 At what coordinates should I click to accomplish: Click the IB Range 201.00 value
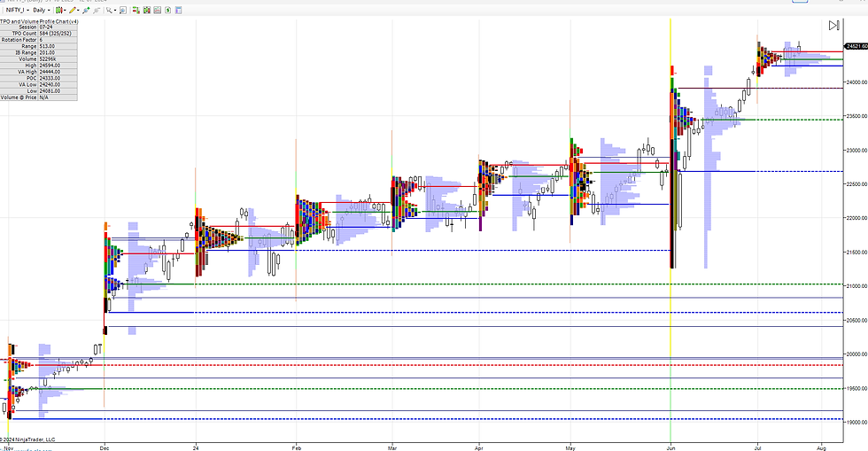click(x=58, y=52)
